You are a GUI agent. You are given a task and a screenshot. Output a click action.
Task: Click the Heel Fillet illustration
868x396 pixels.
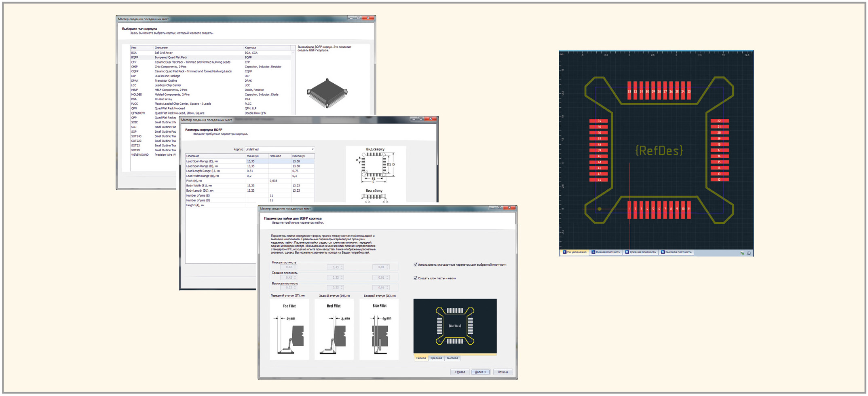(334, 329)
